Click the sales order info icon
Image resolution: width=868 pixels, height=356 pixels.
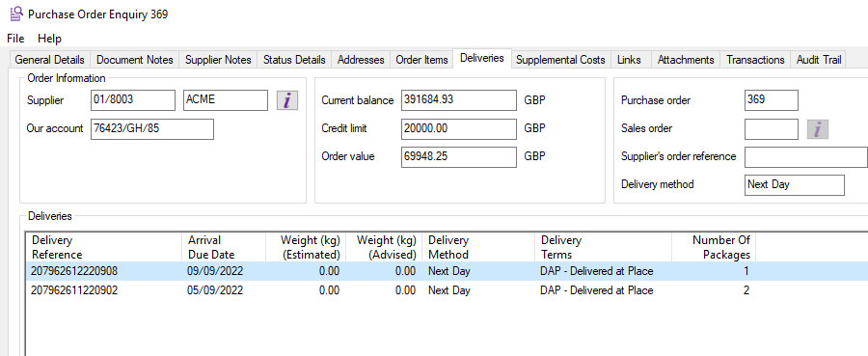coord(818,128)
